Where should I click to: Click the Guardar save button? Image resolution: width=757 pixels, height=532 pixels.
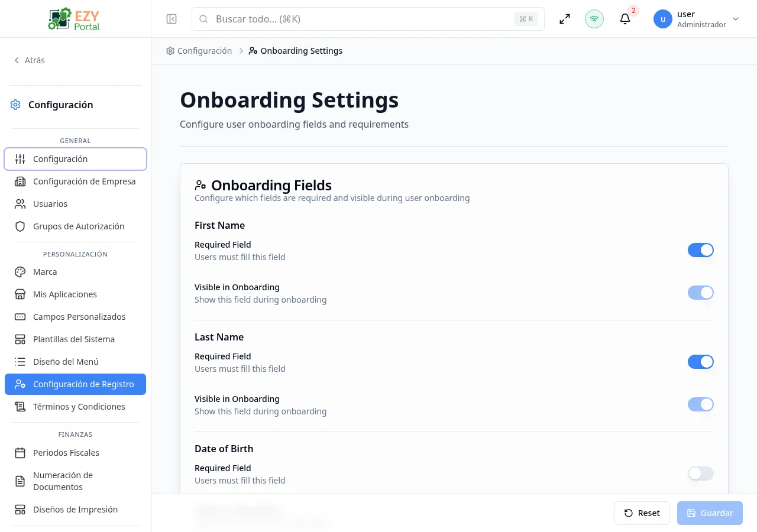pos(710,513)
